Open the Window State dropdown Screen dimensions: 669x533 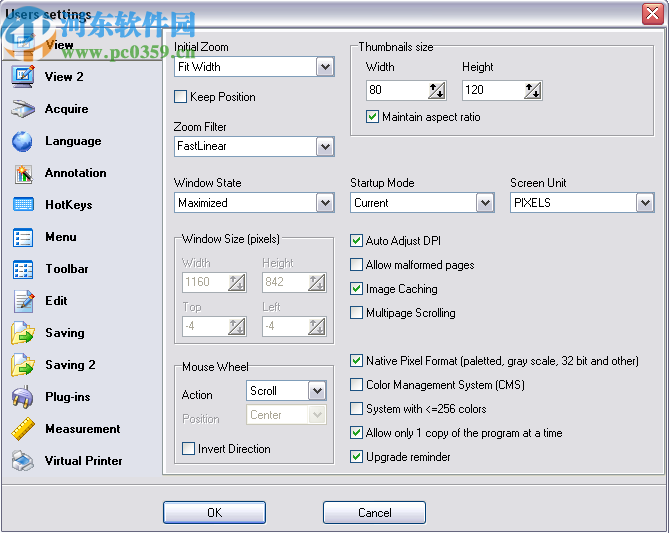(325, 203)
